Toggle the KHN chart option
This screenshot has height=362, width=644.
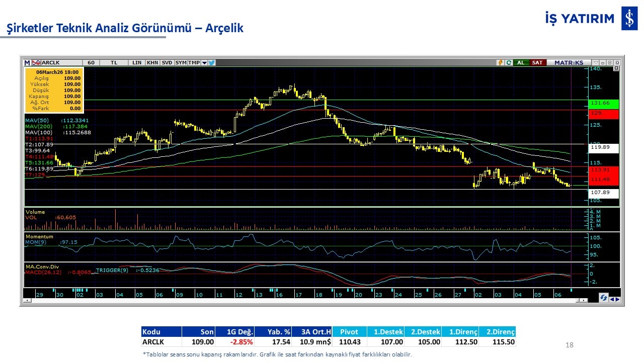pyautogui.click(x=152, y=63)
